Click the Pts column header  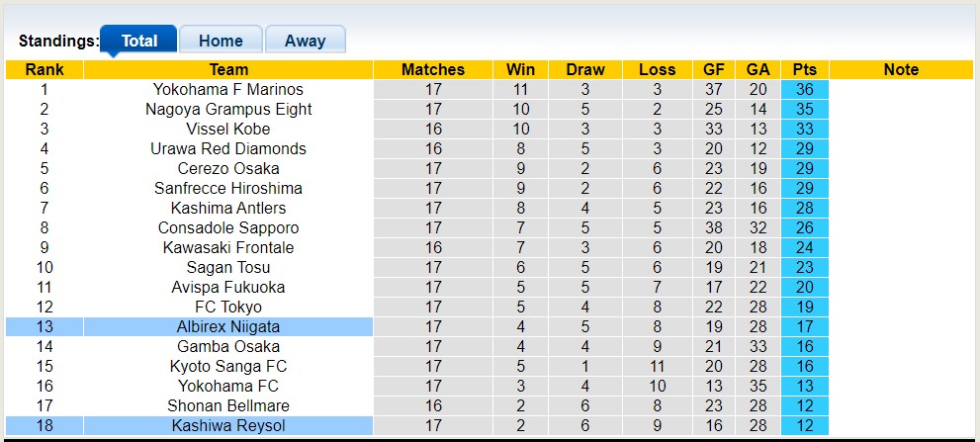click(x=805, y=69)
